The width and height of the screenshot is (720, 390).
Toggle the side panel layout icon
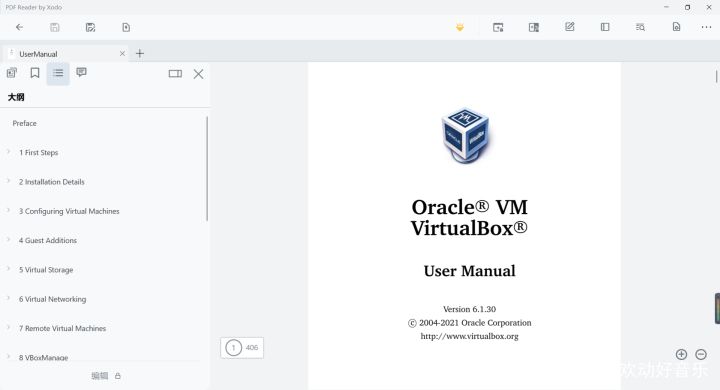point(175,73)
